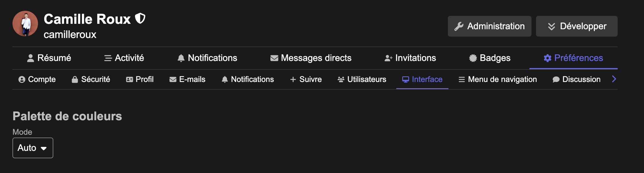Click the shield moderator icon beside name
The width and height of the screenshot is (644, 173).
click(x=140, y=19)
